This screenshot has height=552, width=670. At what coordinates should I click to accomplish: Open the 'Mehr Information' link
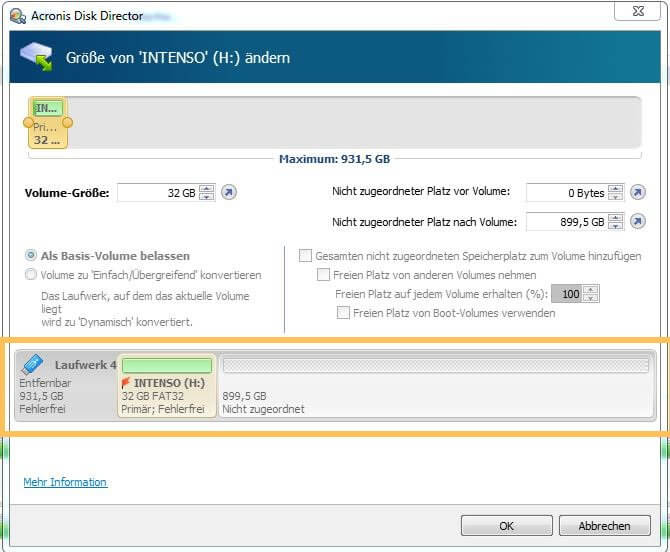(65, 482)
